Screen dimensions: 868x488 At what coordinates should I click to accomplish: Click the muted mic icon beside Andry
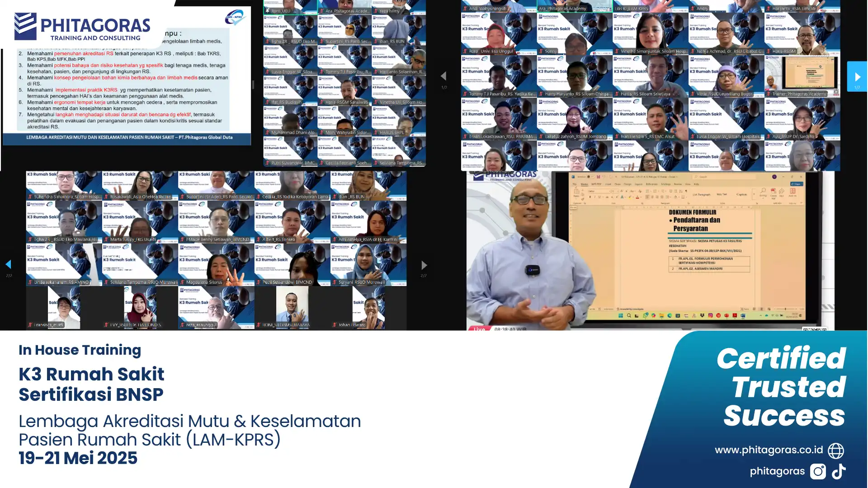tap(693, 9)
